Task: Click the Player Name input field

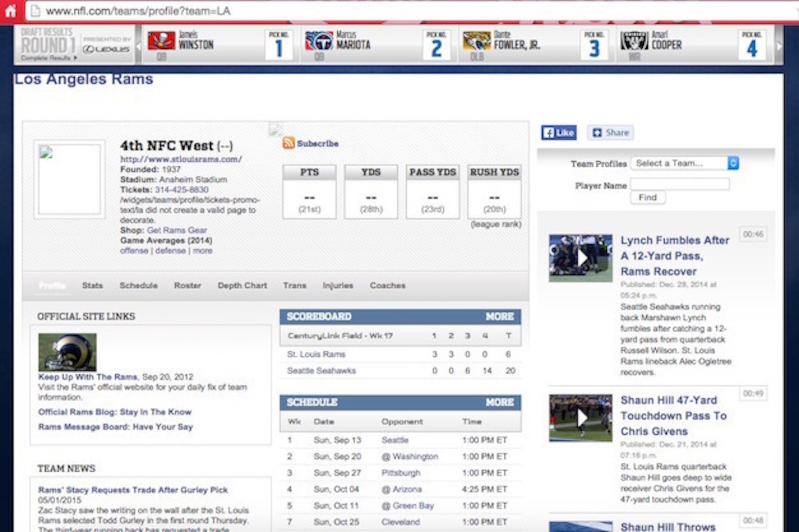Action: tap(679, 184)
